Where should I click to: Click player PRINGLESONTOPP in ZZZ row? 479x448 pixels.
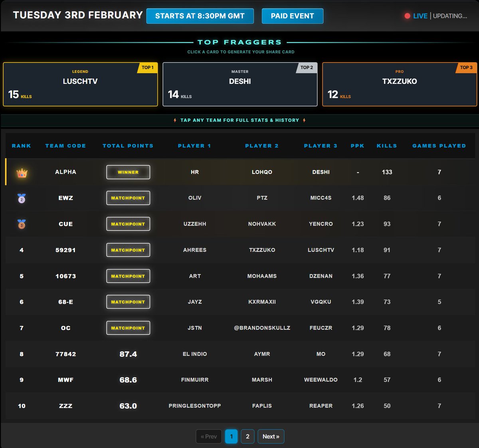(194, 406)
